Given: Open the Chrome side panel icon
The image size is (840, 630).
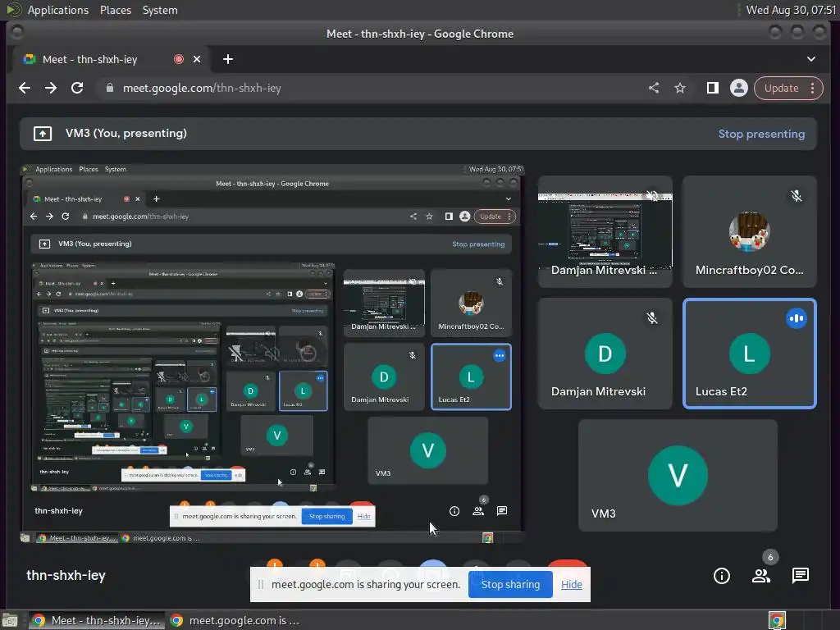Looking at the screenshot, I should [x=712, y=88].
